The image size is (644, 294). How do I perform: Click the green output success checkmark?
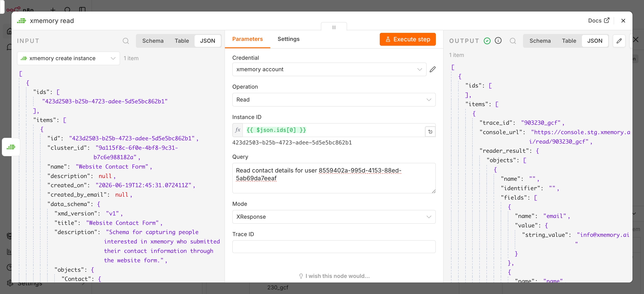(487, 41)
